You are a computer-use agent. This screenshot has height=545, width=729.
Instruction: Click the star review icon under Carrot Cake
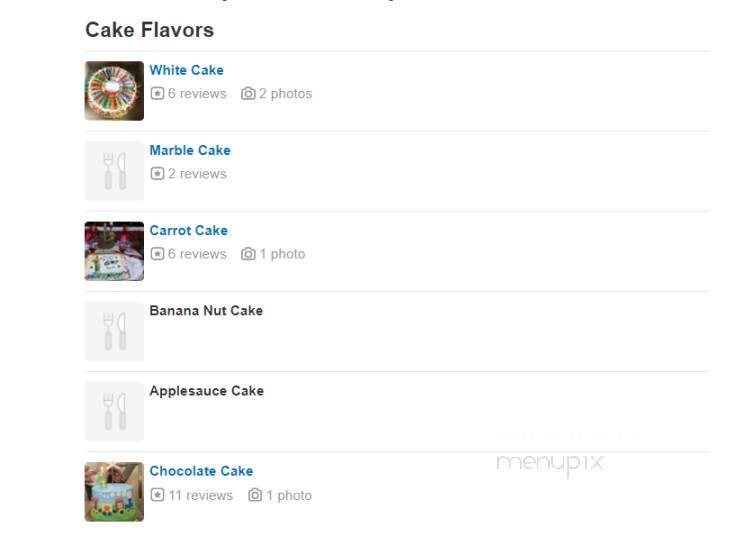point(157,254)
